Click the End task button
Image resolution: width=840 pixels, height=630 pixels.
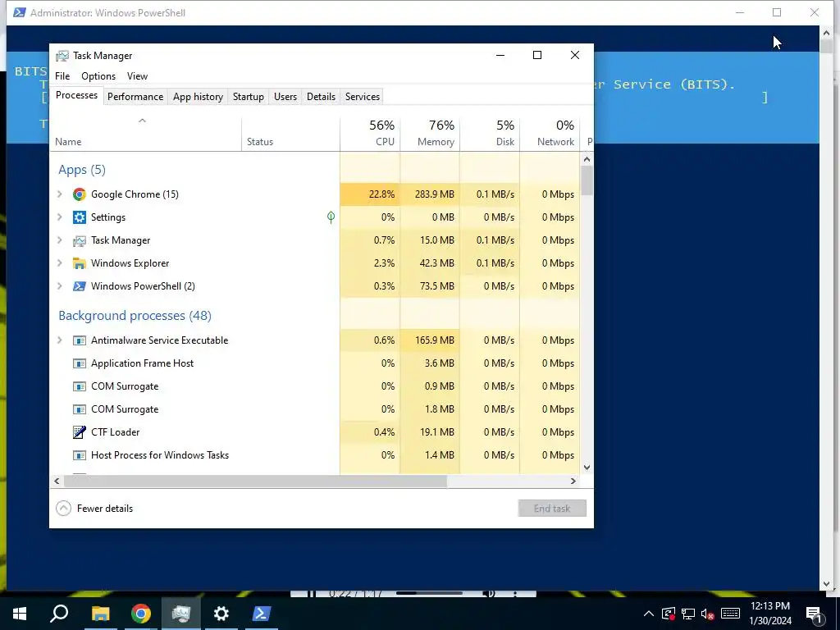[x=552, y=509]
